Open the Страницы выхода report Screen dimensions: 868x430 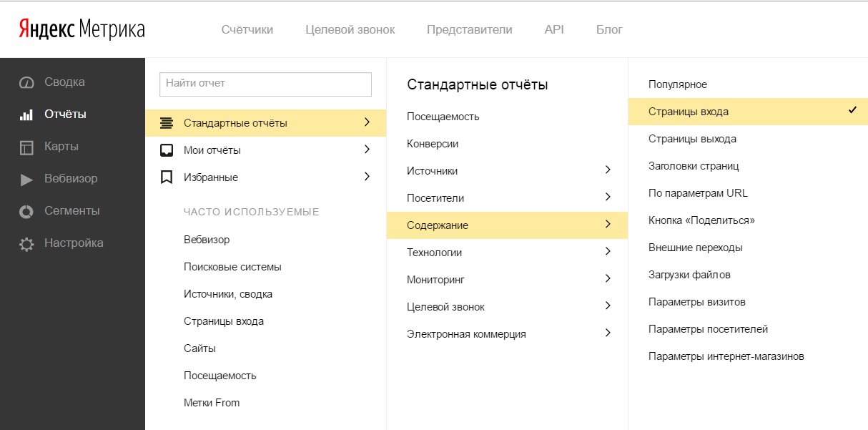tap(692, 139)
